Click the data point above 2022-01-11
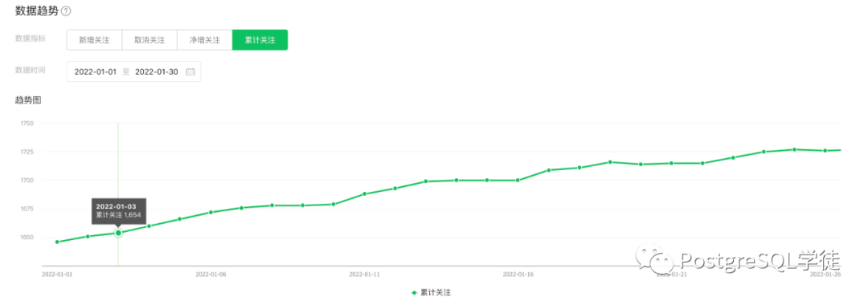The width and height of the screenshot is (868, 301). pyautogui.click(x=364, y=193)
